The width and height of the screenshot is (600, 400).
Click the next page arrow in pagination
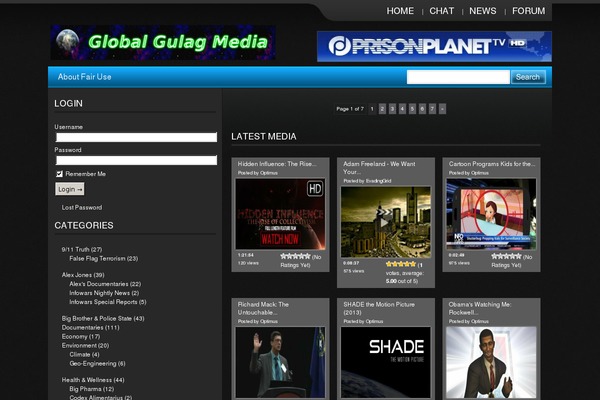tap(442, 109)
